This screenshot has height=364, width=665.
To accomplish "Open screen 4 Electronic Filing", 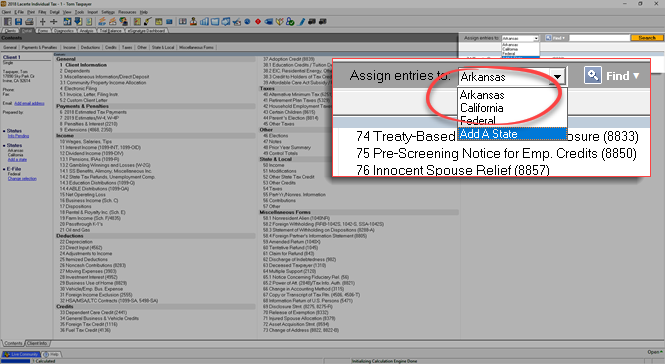I will point(78,89).
